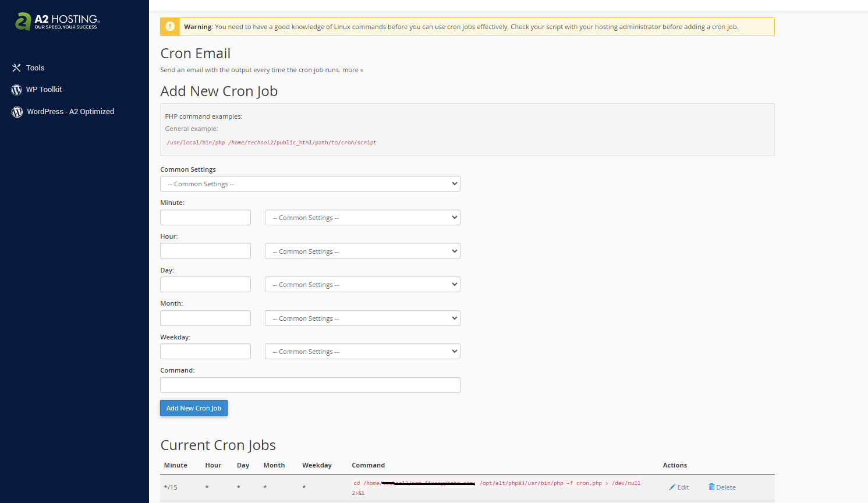
Task: Click the Edit pencil icon
Action: [x=672, y=487]
